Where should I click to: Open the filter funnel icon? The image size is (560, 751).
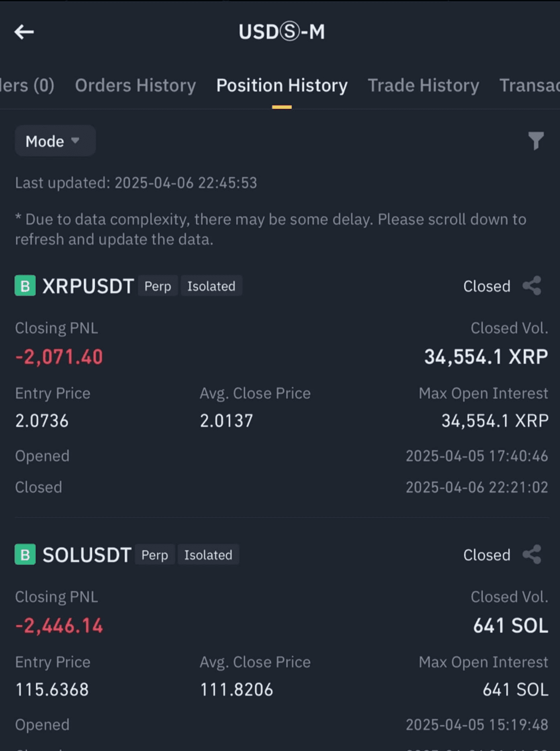(x=536, y=141)
